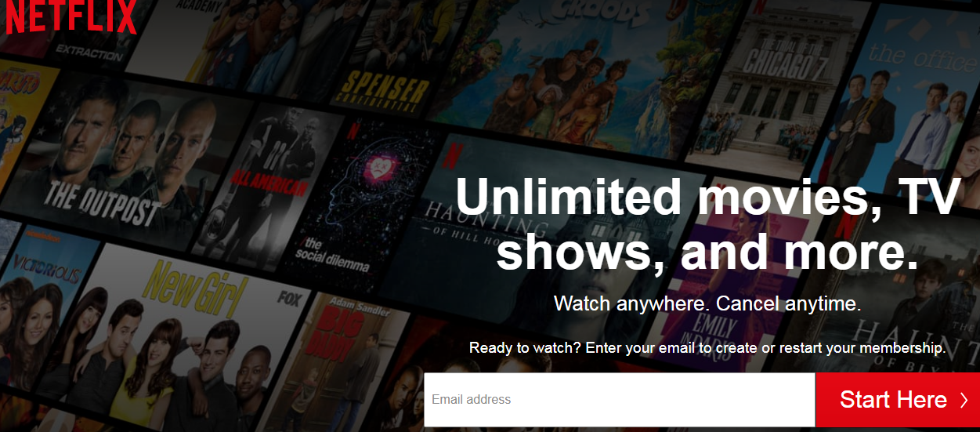Select the All American poster
Viewport: 980px width, 432px height.
pyautogui.click(x=270, y=184)
